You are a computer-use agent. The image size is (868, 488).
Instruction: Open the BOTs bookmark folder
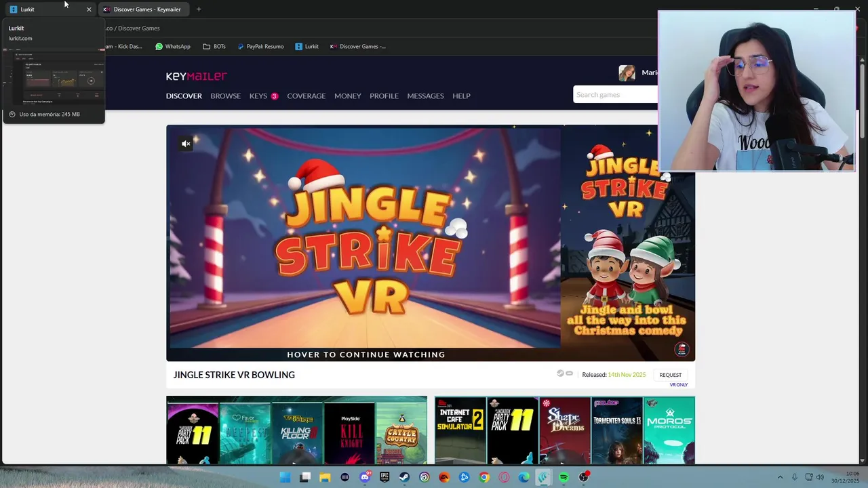214,47
